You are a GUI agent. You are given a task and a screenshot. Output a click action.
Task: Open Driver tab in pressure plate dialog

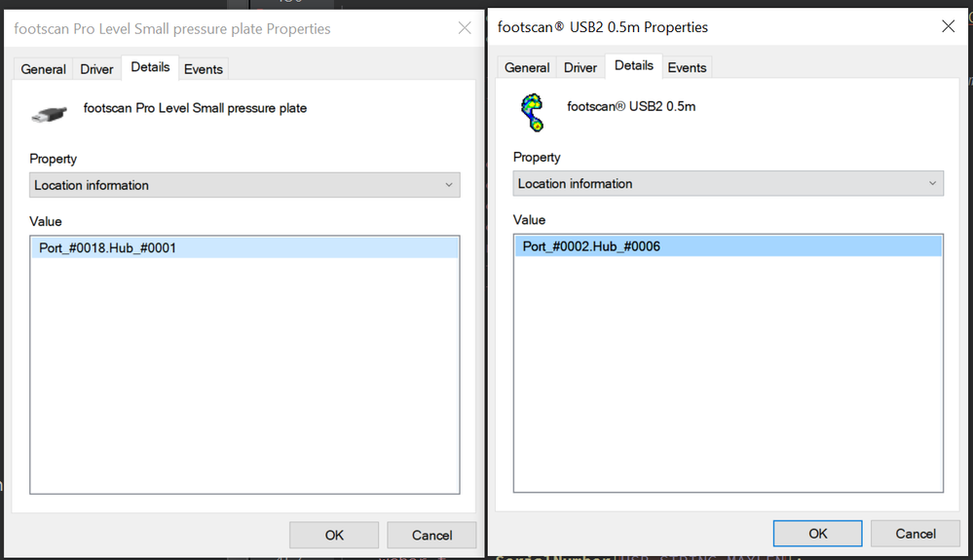pyautogui.click(x=97, y=69)
